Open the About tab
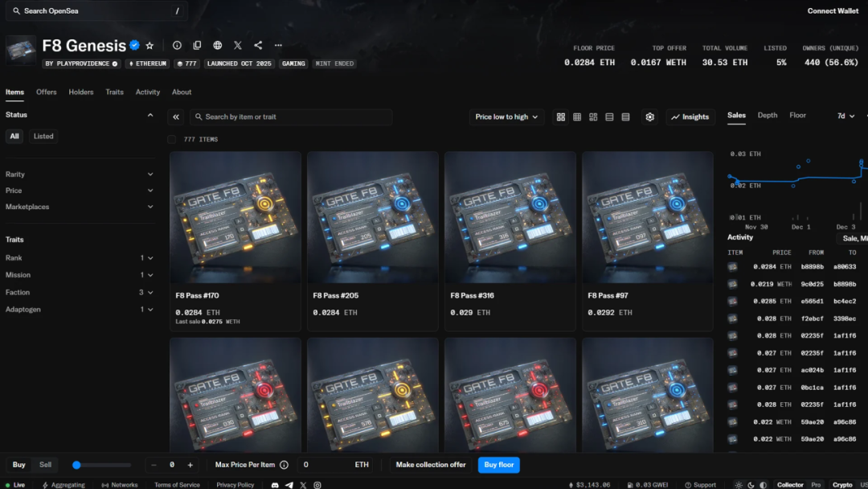 [x=182, y=92]
